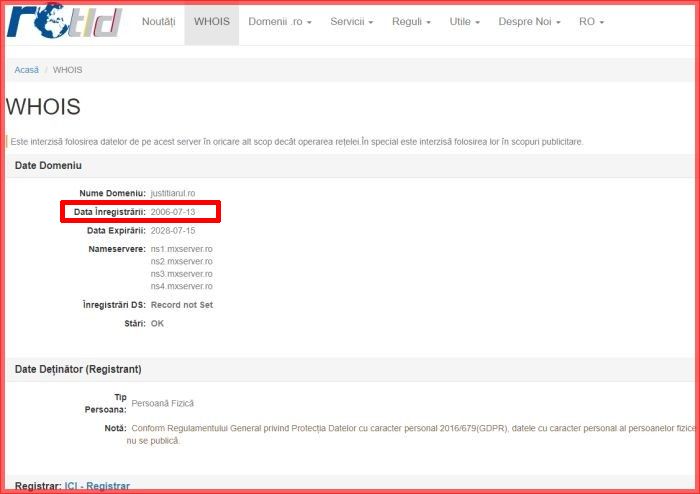Click the Nameservere label
Screen dimensions: 700x494
[117, 249]
